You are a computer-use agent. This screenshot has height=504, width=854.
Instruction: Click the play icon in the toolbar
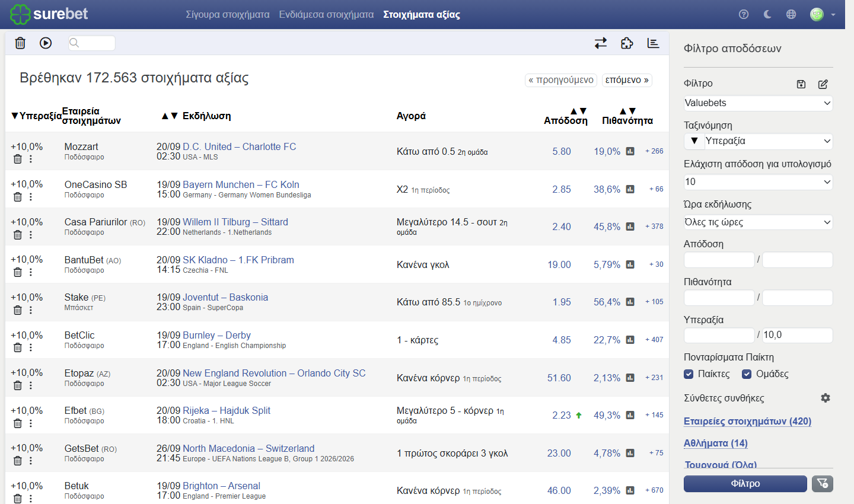point(46,43)
